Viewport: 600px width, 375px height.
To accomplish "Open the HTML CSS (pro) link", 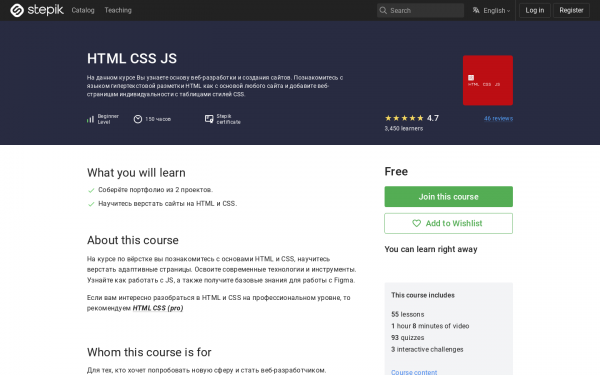I will (158, 308).
